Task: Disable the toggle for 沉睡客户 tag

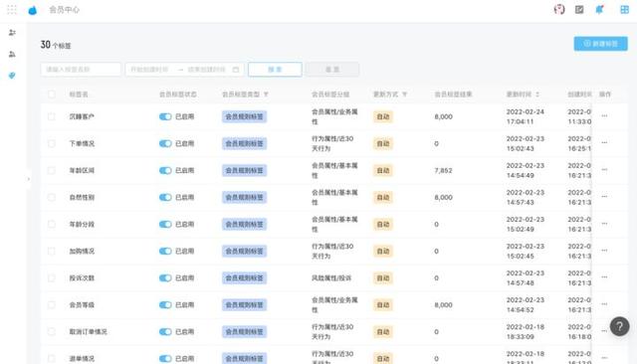Action: 165,117
